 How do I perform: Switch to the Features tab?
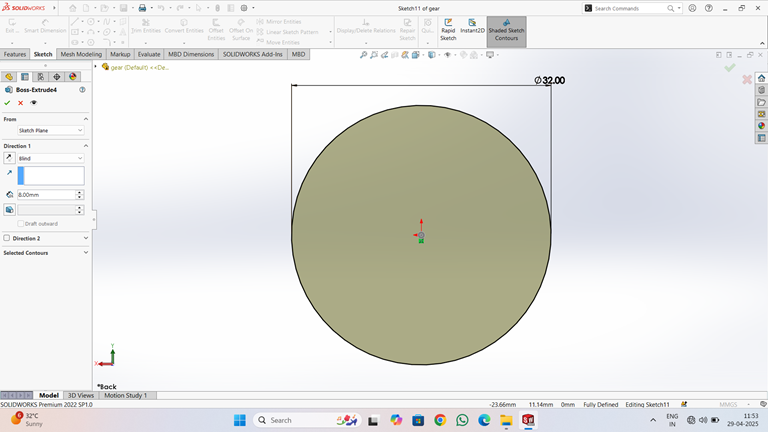pos(15,54)
